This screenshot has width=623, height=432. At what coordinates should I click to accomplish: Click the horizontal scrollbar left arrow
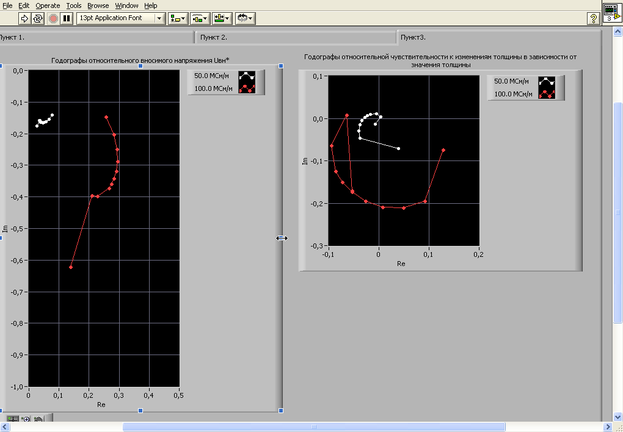pos(4,427)
